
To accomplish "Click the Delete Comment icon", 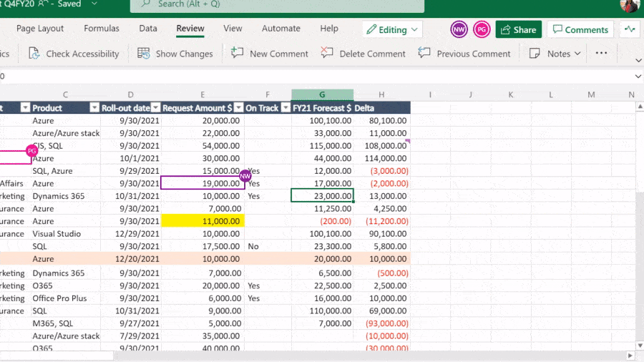I will pyautogui.click(x=327, y=54).
